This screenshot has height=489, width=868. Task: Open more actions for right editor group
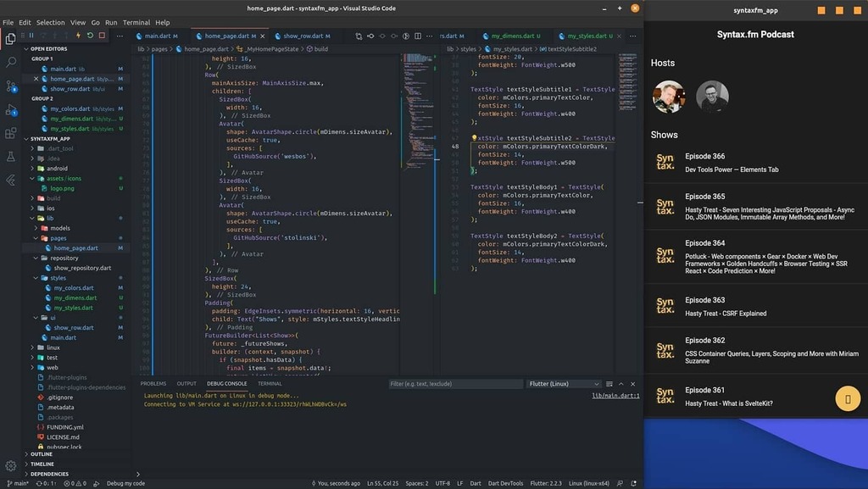click(632, 36)
